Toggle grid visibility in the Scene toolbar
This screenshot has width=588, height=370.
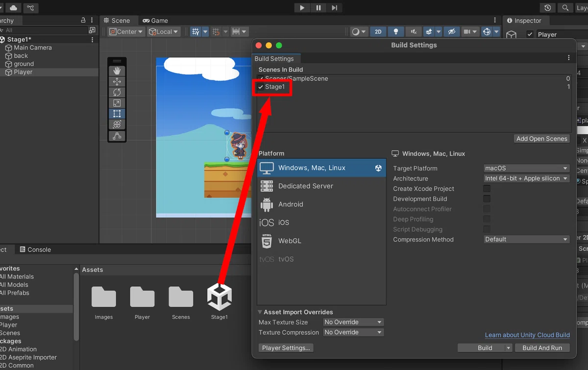click(196, 32)
